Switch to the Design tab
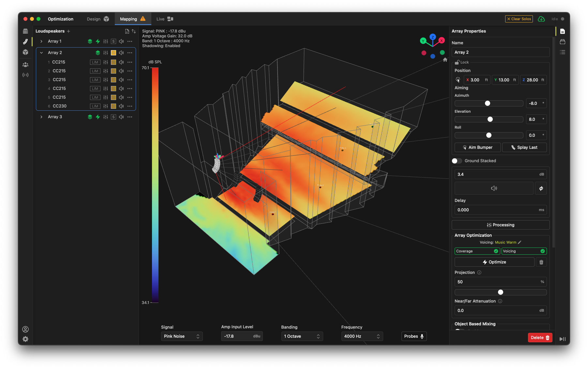 tap(98, 19)
